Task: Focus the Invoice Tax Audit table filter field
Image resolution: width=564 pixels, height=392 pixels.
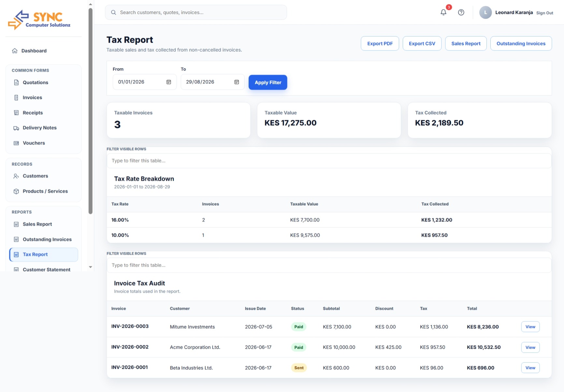Action: click(329, 265)
